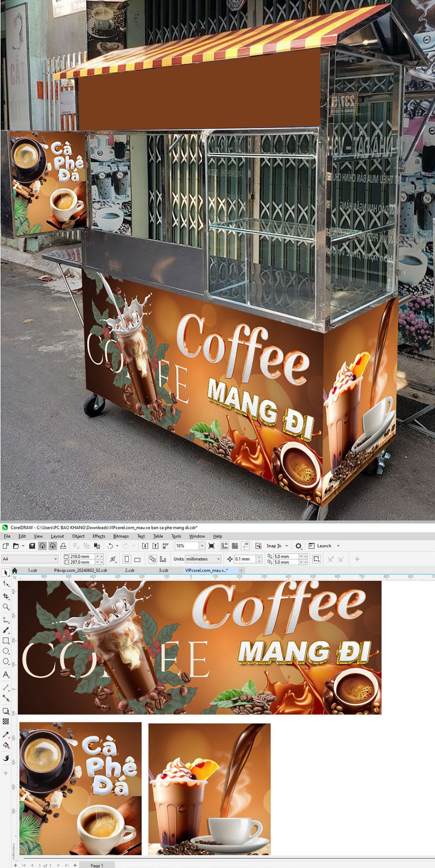Click Publish to PDF icon

pyautogui.click(x=166, y=545)
